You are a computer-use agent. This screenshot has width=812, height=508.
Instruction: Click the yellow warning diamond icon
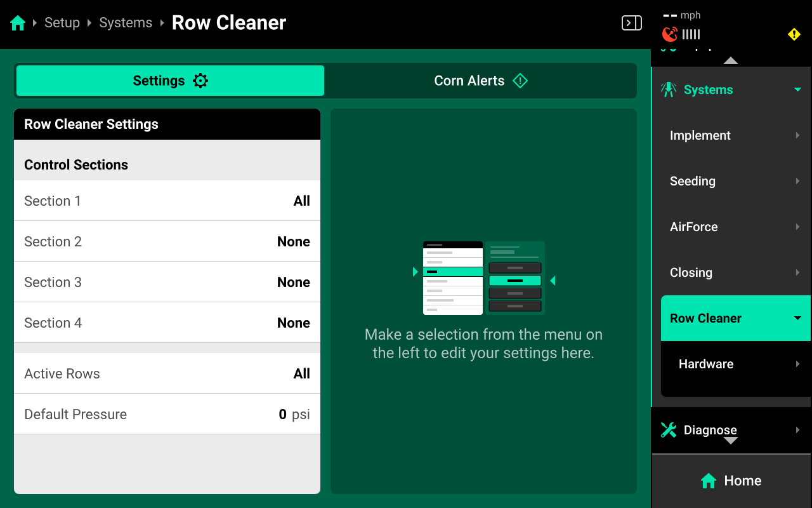click(794, 34)
